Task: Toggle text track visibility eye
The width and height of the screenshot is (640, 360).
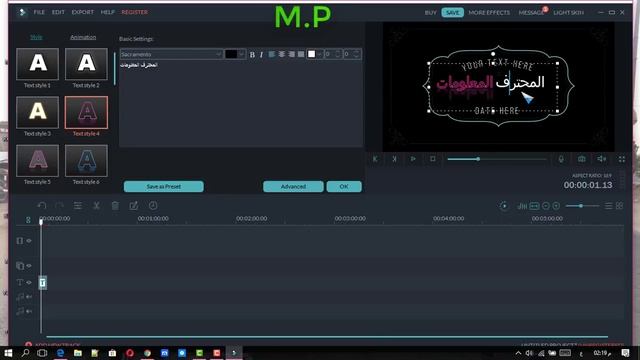Action: click(x=29, y=282)
